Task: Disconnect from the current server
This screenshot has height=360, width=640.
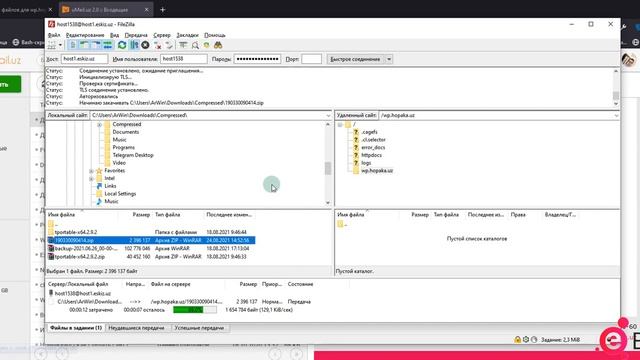Action: click(158, 45)
